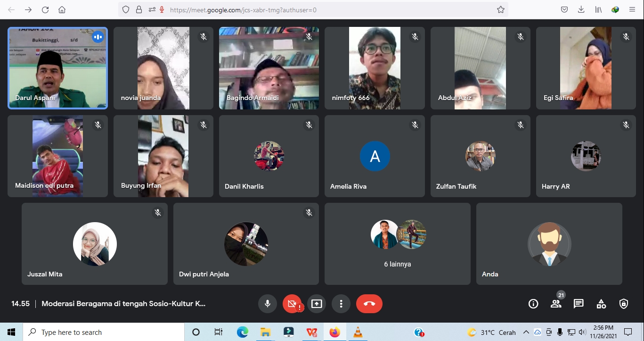Open Firefox downloads panel

coord(581,9)
